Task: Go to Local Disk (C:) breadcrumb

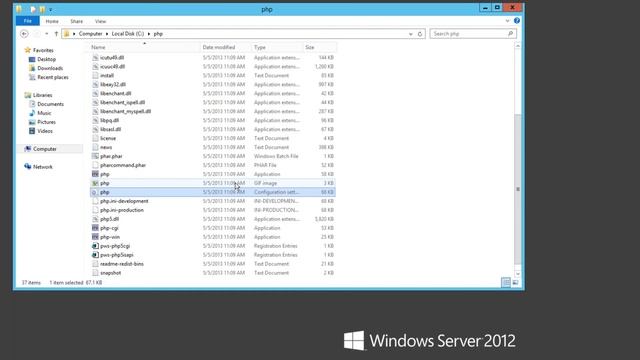Action: pos(128,34)
